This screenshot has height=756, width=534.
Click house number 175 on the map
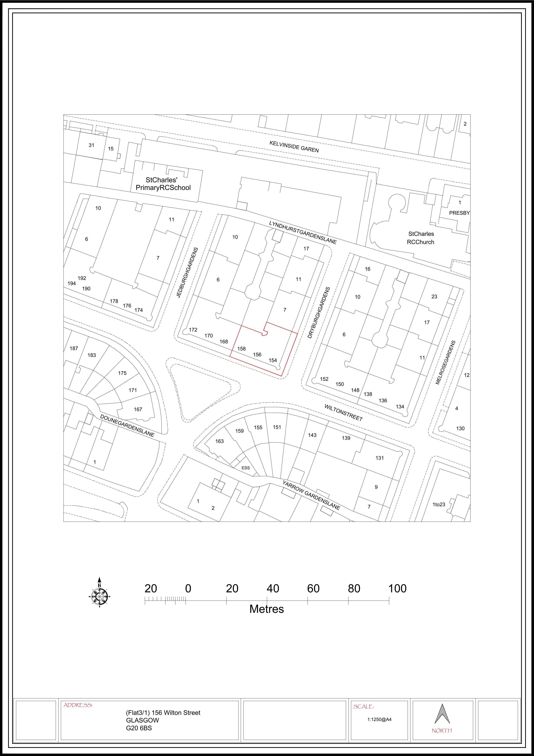click(122, 373)
